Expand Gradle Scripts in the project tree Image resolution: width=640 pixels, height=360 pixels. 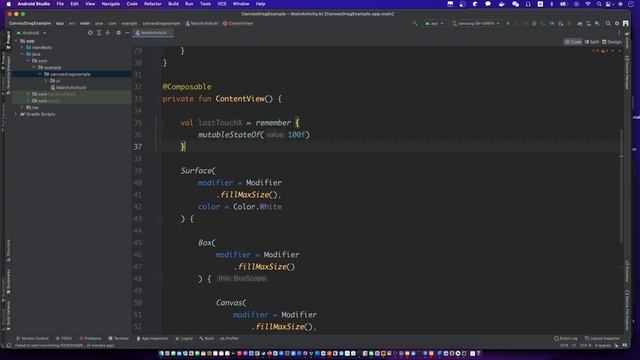(x=17, y=114)
